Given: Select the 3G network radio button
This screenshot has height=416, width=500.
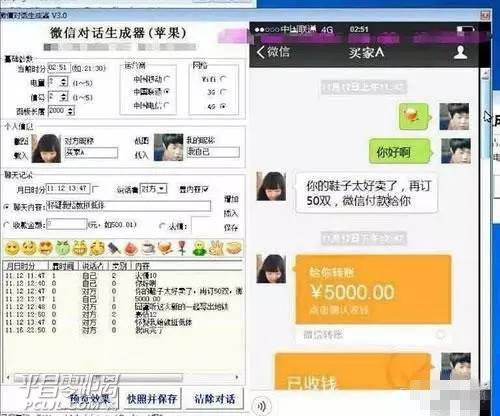Looking at the screenshot, I should (223, 92).
